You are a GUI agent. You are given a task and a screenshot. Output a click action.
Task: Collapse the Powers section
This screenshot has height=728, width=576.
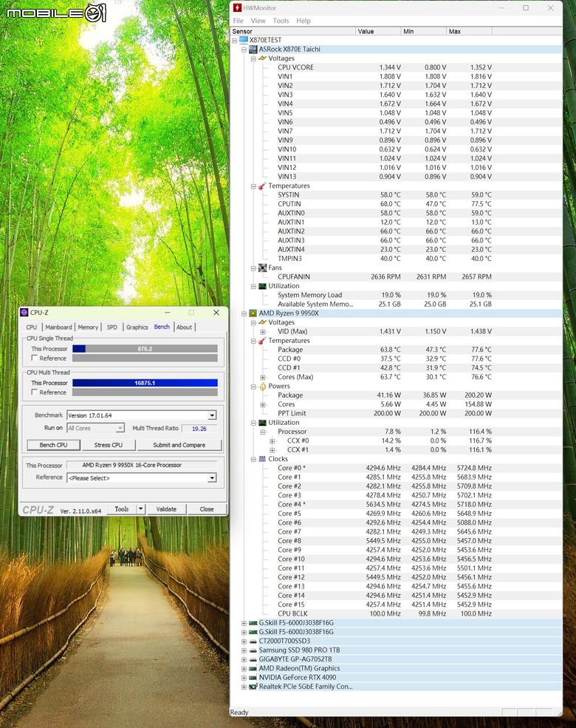[x=253, y=387]
